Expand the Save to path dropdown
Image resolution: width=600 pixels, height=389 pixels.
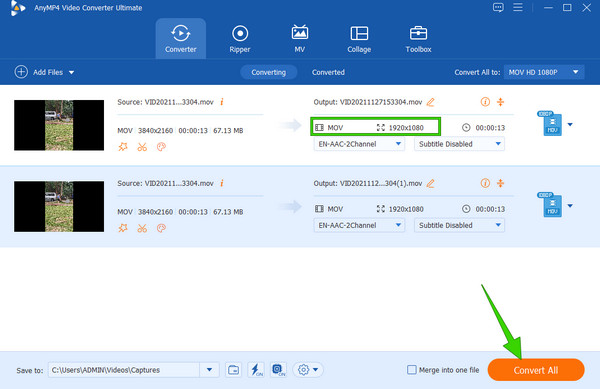(209, 370)
